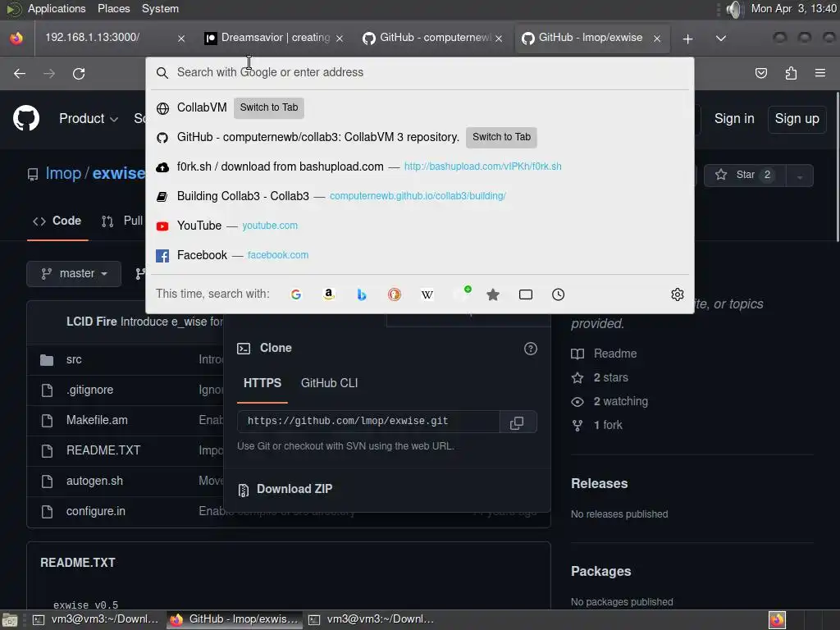Search bookmarks using the star icon

[x=493, y=294]
